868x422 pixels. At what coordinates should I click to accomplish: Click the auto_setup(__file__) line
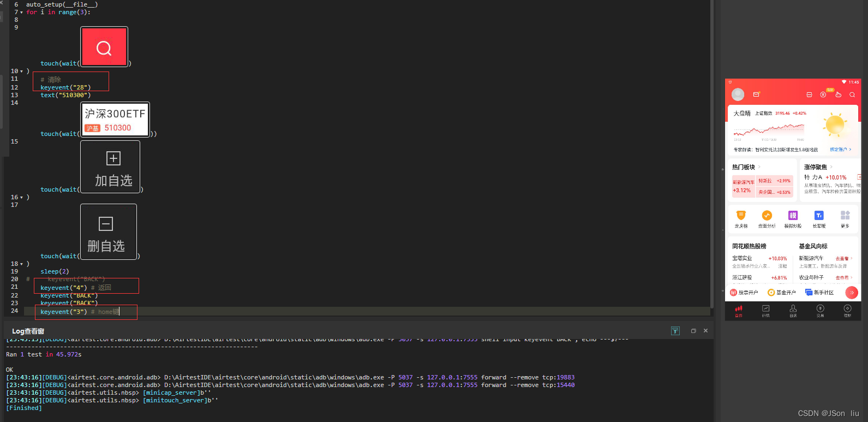pos(62,4)
